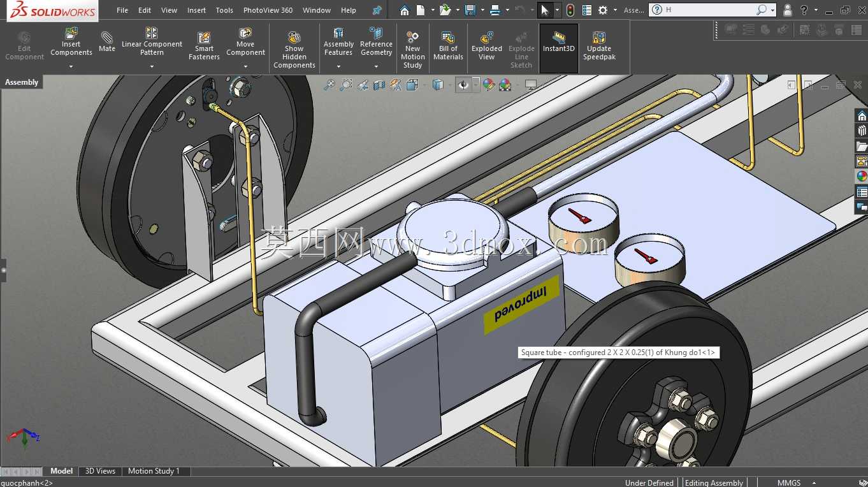This screenshot has width=868, height=487.
Task: Select the Model tab at bottom
Action: [x=62, y=471]
